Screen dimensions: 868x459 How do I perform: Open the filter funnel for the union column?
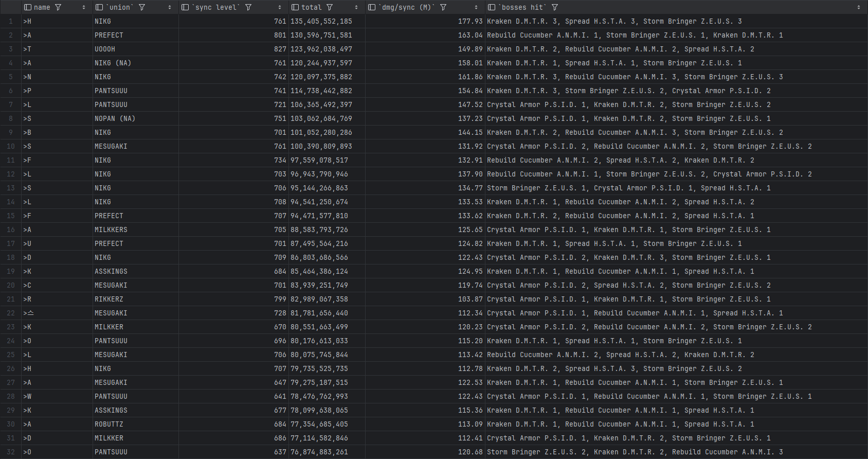click(142, 7)
